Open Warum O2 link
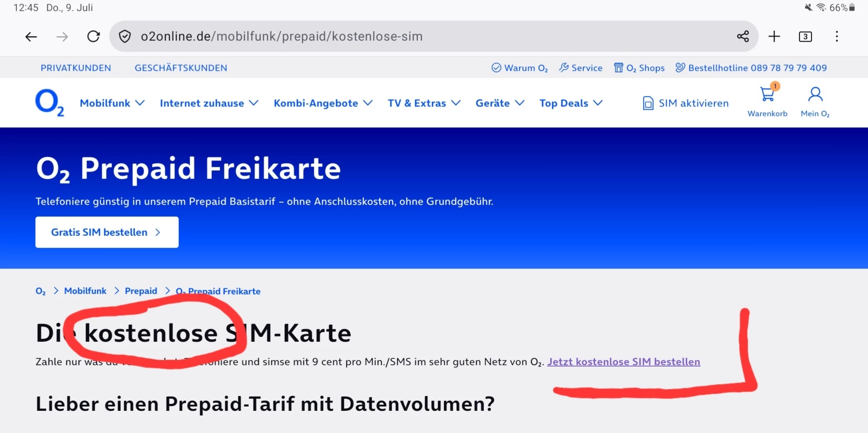The width and height of the screenshot is (868, 433). point(519,68)
